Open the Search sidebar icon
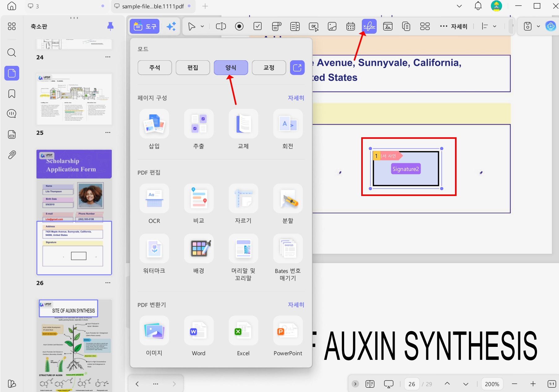Image resolution: width=559 pixels, height=392 pixels. [11, 53]
